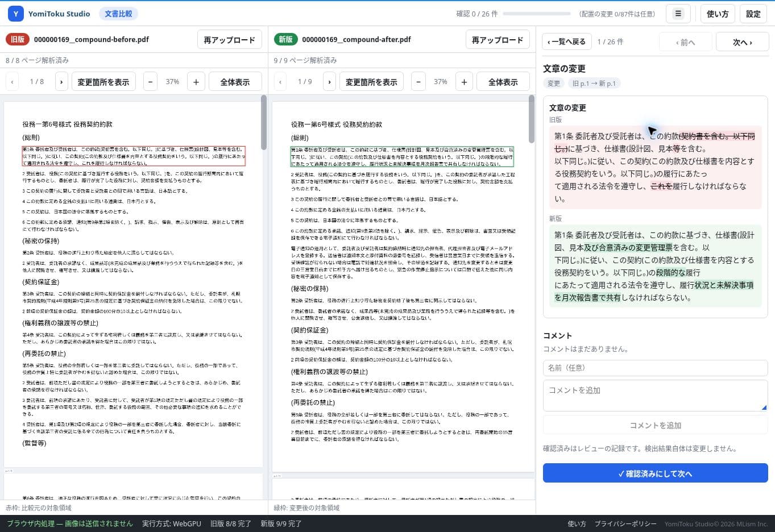Focus the 名前（任意） name field
This screenshot has width=775, height=532.
(x=655, y=368)
